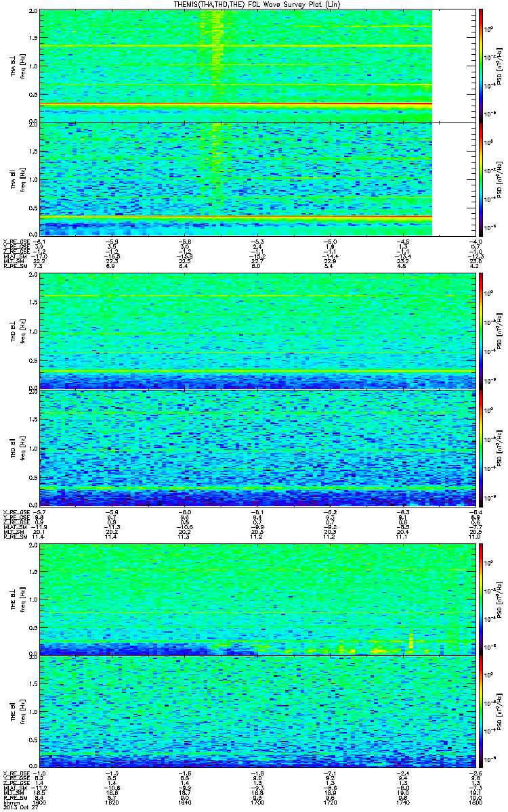508x812 pixels.
Task: Click the THD BL spectrogram panel
Action: 258,331
